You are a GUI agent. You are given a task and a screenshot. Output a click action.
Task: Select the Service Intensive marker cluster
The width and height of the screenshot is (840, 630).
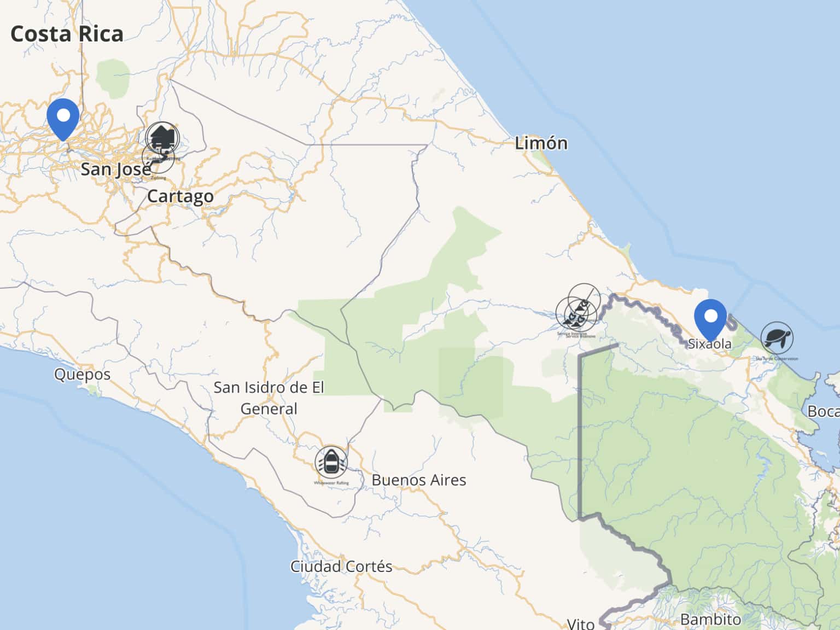point(577,311)
